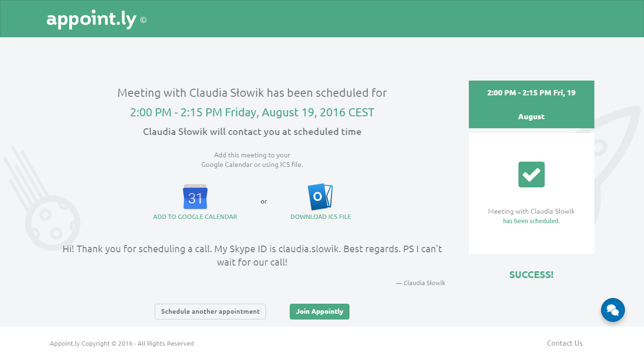Click the footer copyright notice
The height and width of the screenshot is (360, 644).
coord(122,343)
